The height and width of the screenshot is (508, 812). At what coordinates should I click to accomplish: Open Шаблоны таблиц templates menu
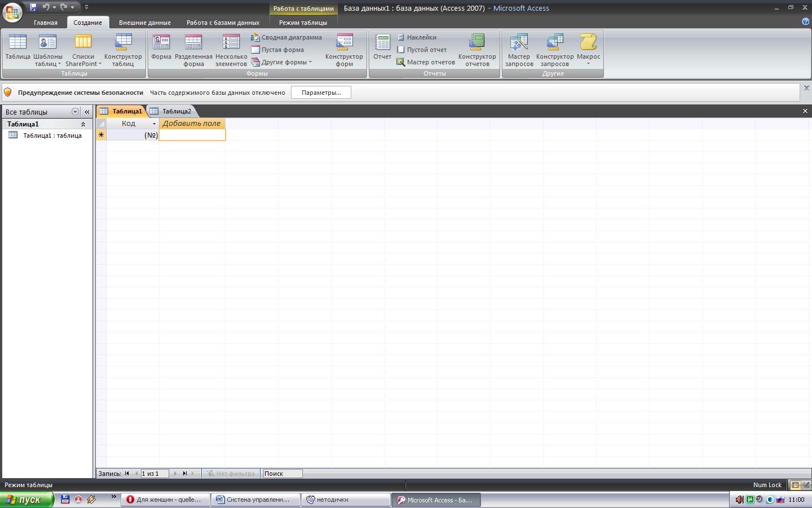pyautogui.click(x=47, y=50)
